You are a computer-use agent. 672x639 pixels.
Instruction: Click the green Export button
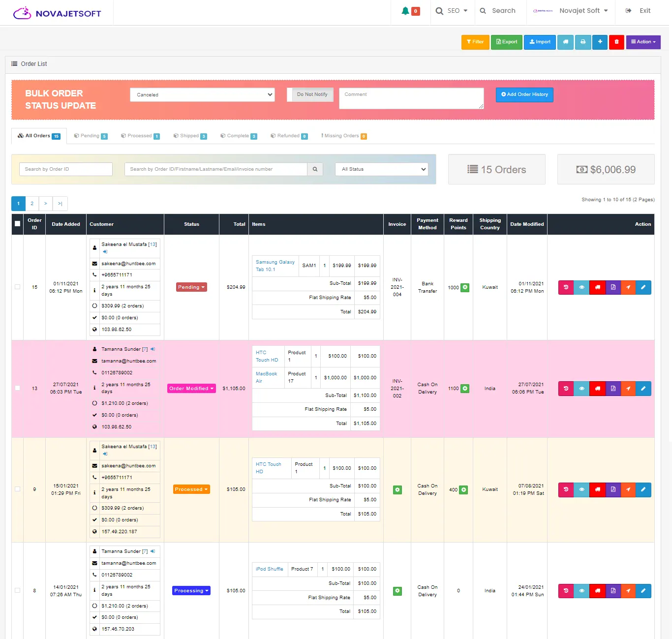click(507, 42)
